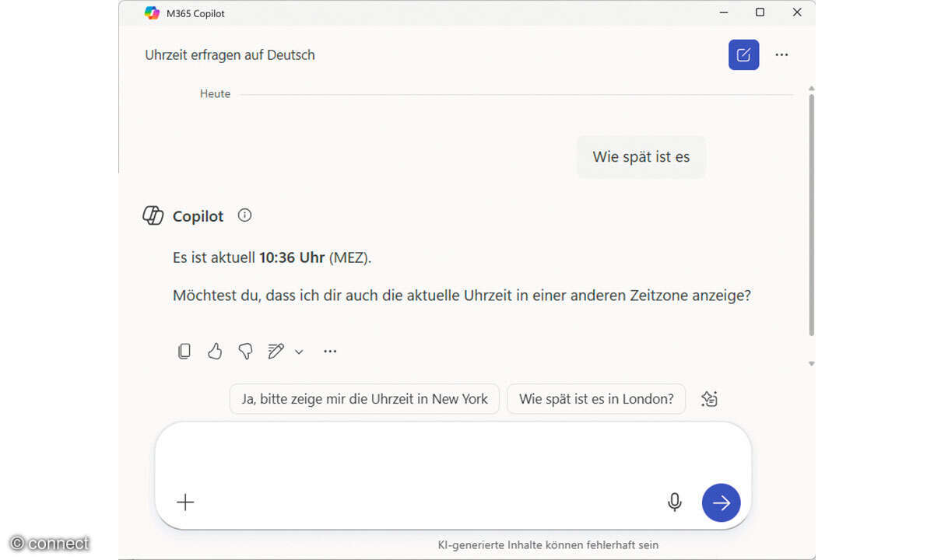The width and height of the screenshot is (934, 560).
Task: Select the suggestion 'Wie spät ist es in London?'
Action: click(595, 398)
